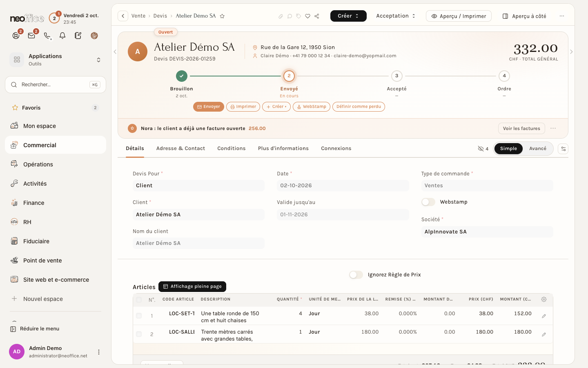Click the Client field Atelier Démo SA
The height and width of the screenshot is (368, 588).
pyautogui.click(x=198, y=215)
